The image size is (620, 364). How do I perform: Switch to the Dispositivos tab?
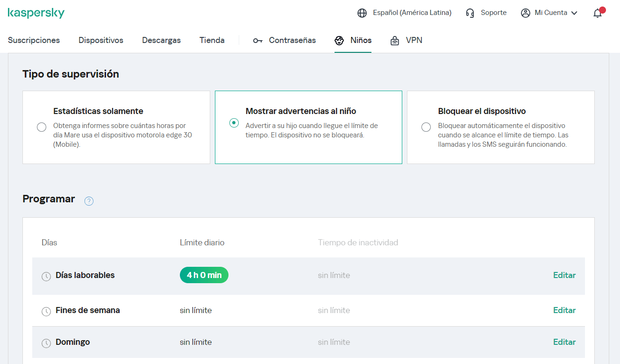pos(101,40)
